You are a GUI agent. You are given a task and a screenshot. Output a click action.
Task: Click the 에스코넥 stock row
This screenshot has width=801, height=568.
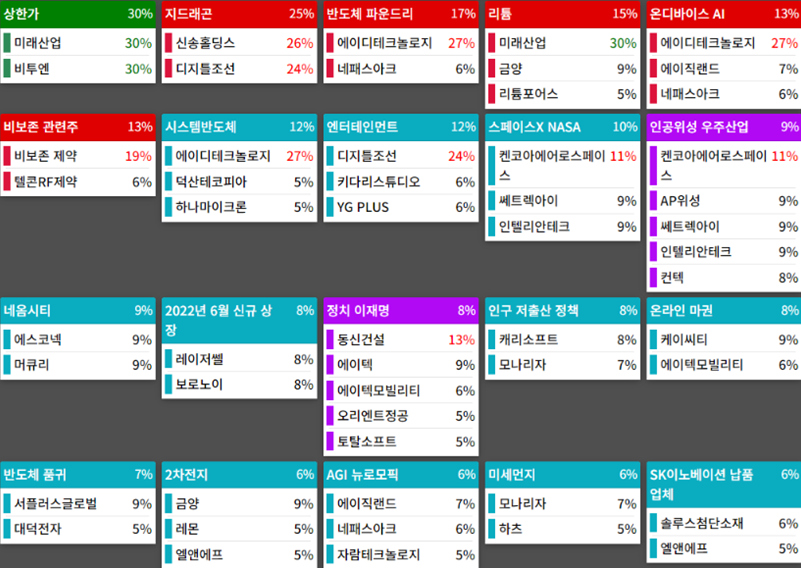pyautogui.click(x=78, y=339)
